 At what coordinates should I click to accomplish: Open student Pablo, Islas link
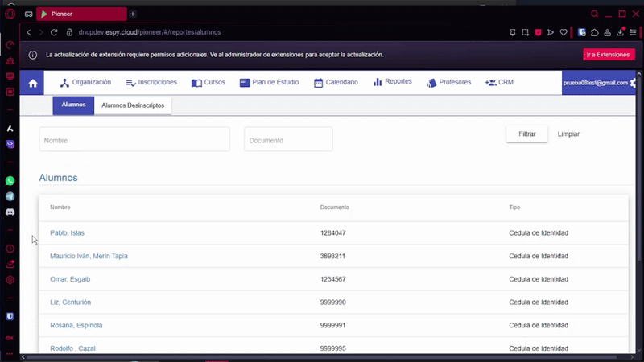tap(67, 233)
